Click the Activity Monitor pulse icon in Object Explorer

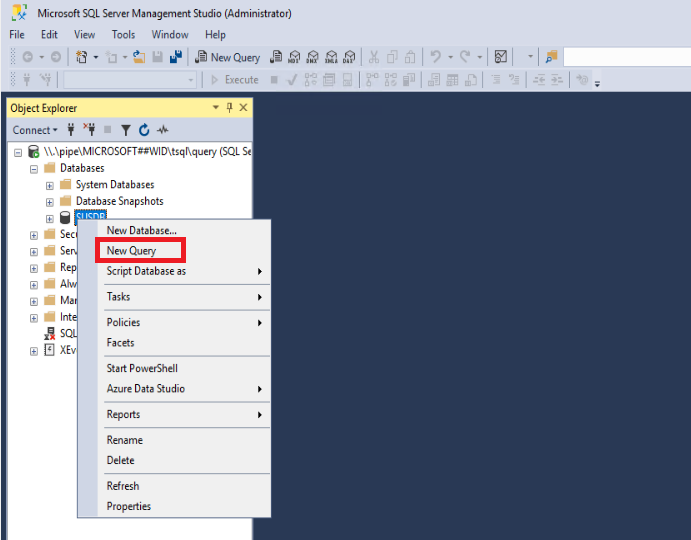coord(163,130)
